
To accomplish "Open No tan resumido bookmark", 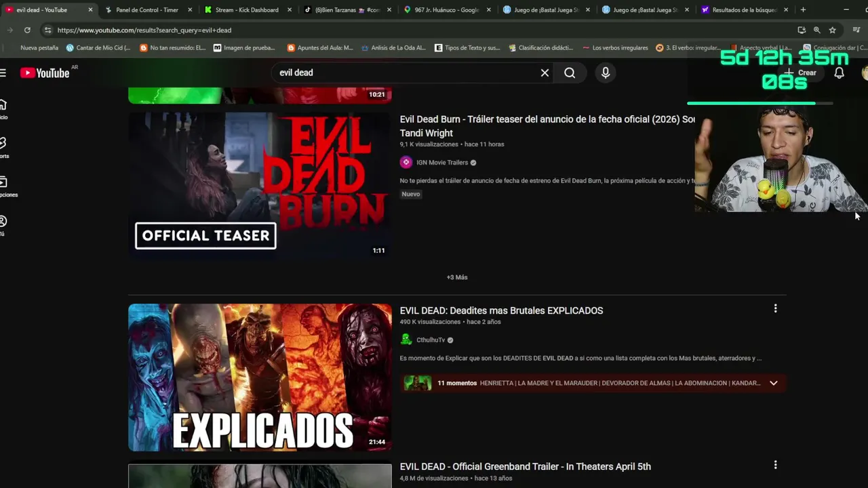I will (x=172, y=47).
